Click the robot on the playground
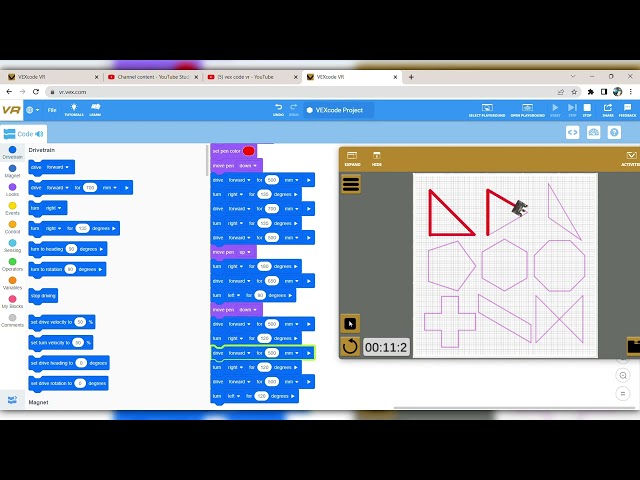Screen dimensions: 640x480 [520, 208]
